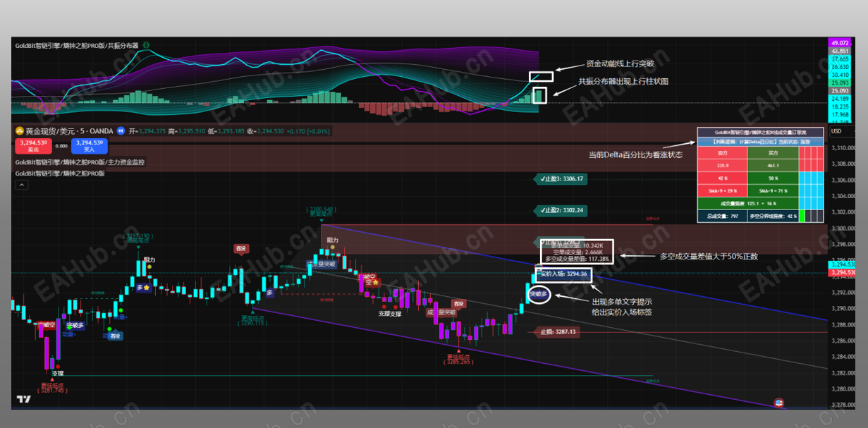
Task: Click the 止盈2: 3302.24 label
Action: coord(561,210)
